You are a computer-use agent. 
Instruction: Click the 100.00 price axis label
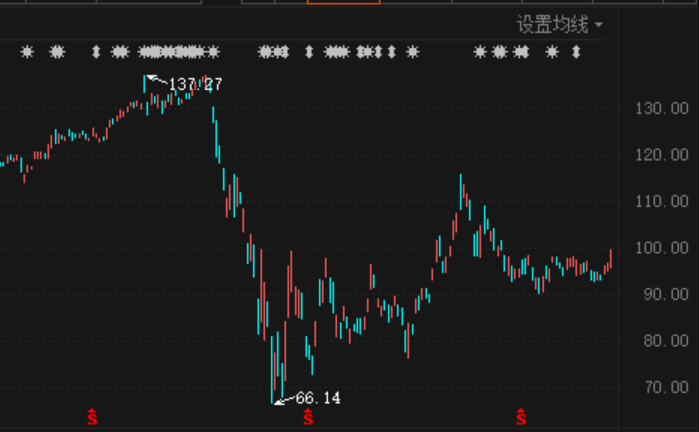(x=662, y=247)
